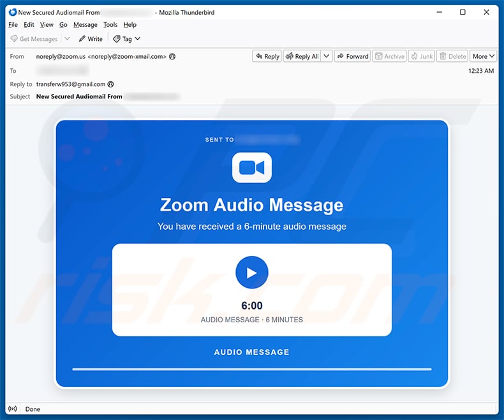Viewport: 504px width, 420px height.
Task: Open the Help menu
Action: (130, 25)
